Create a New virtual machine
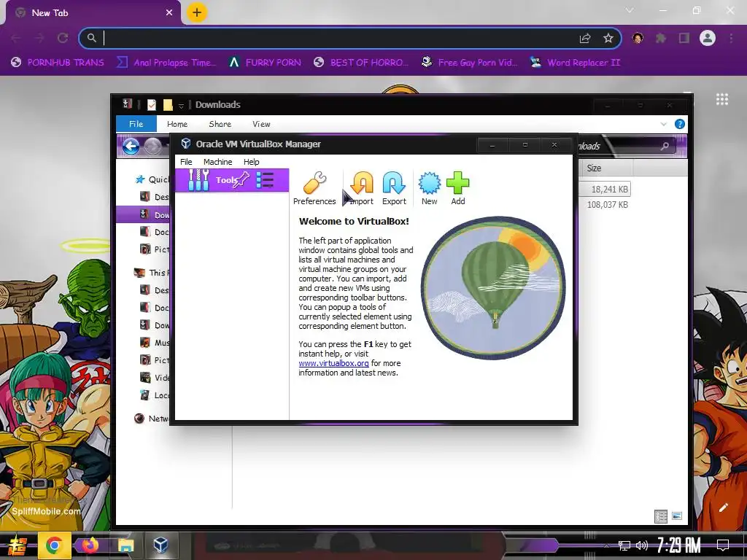Screen dimensions: 747x560 pos(429,189)
